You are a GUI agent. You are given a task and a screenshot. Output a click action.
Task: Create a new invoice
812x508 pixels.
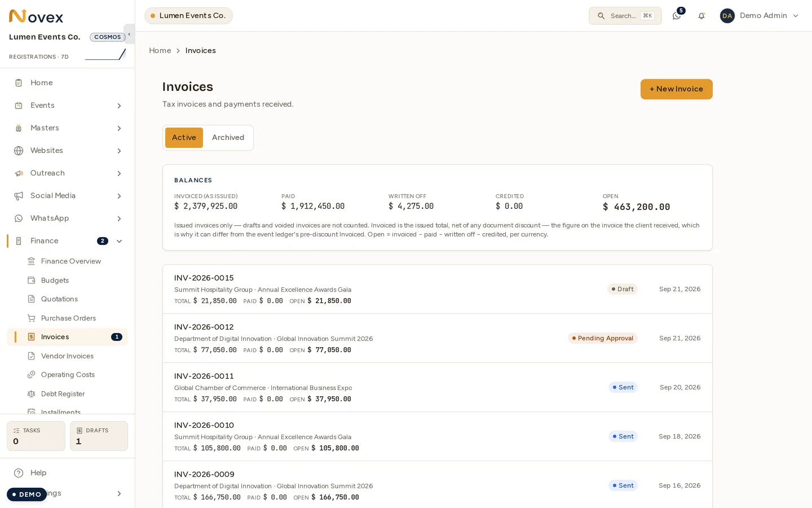point(676,89)
